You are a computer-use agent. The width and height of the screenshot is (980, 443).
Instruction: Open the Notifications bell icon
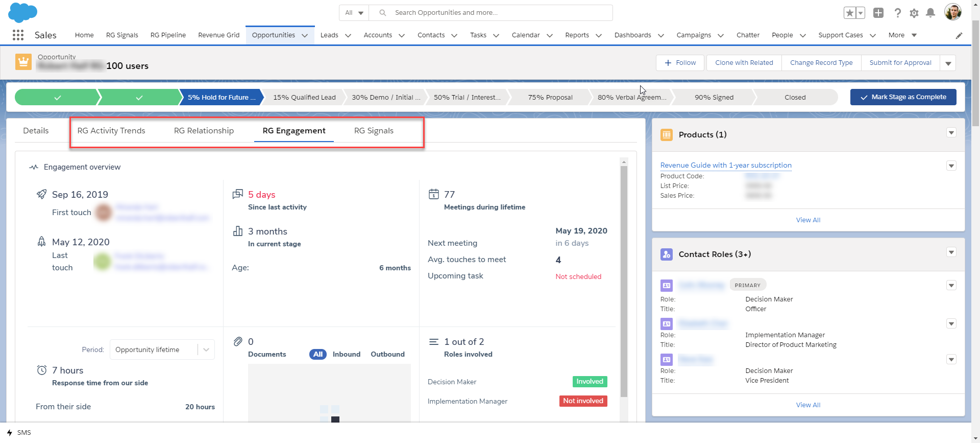pyautogui.click(x=930, y=13)
